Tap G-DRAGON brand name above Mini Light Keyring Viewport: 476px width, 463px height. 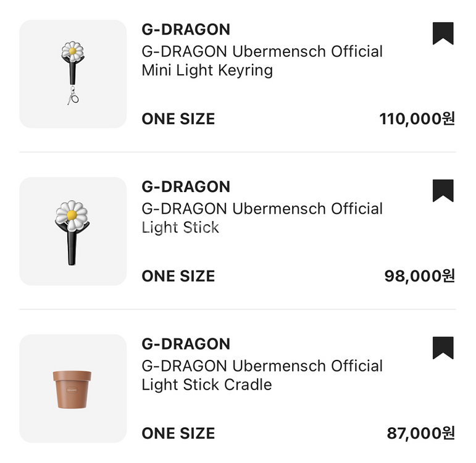186,29
